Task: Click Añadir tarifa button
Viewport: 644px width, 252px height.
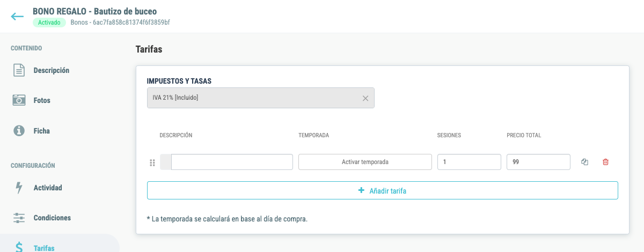Action: point(383,190)
